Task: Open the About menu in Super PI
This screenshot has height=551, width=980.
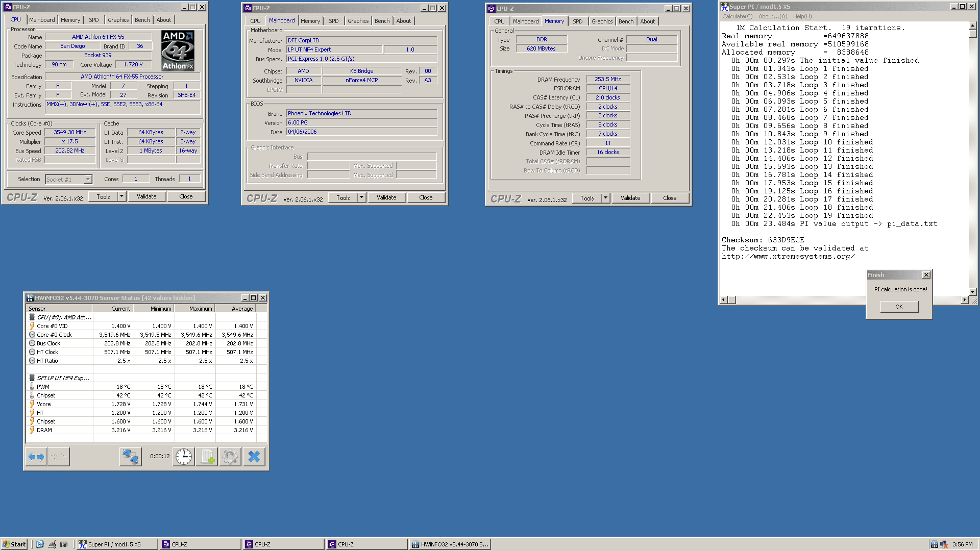Action: [773, 16]
